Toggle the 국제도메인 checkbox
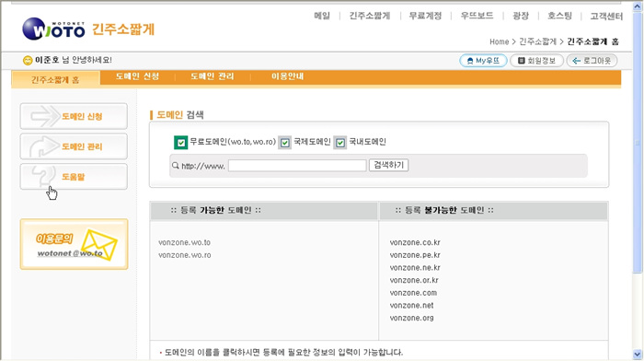 click(284, 143)
